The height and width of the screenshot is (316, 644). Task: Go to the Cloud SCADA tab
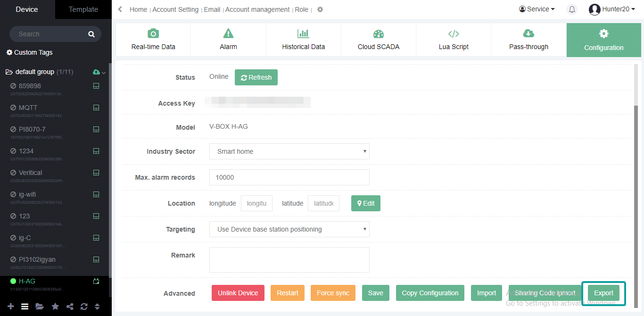[378, 40]
